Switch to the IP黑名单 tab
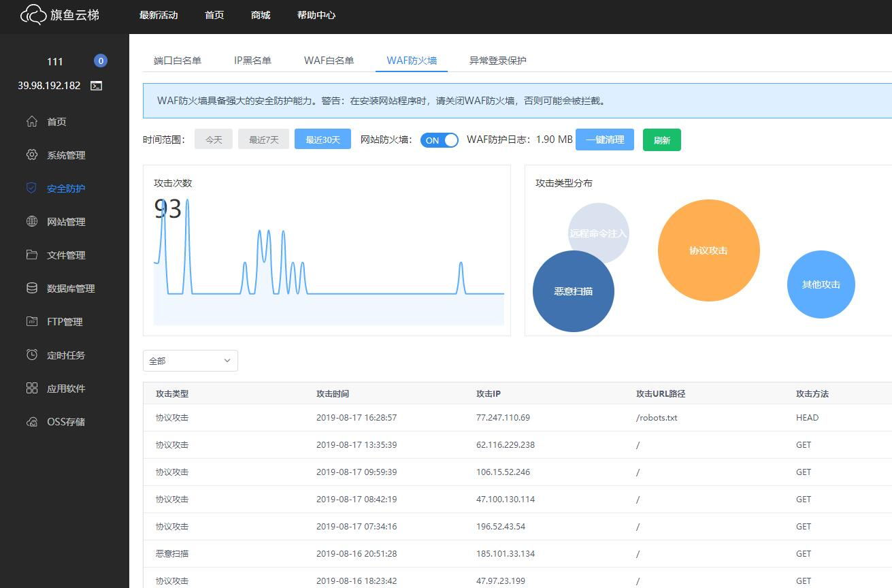 pos(252,60)
